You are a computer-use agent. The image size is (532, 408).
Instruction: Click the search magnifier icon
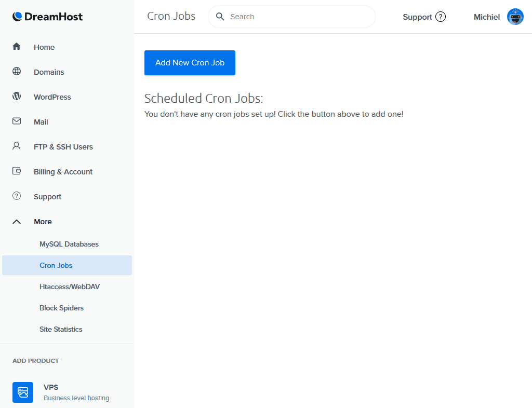(x=220, y=17)
